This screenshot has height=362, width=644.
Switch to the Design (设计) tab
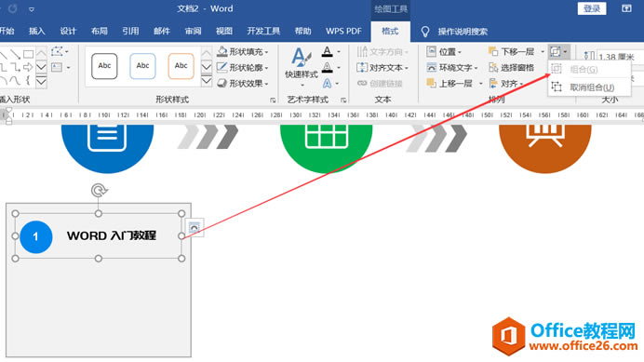click(68, 32)
